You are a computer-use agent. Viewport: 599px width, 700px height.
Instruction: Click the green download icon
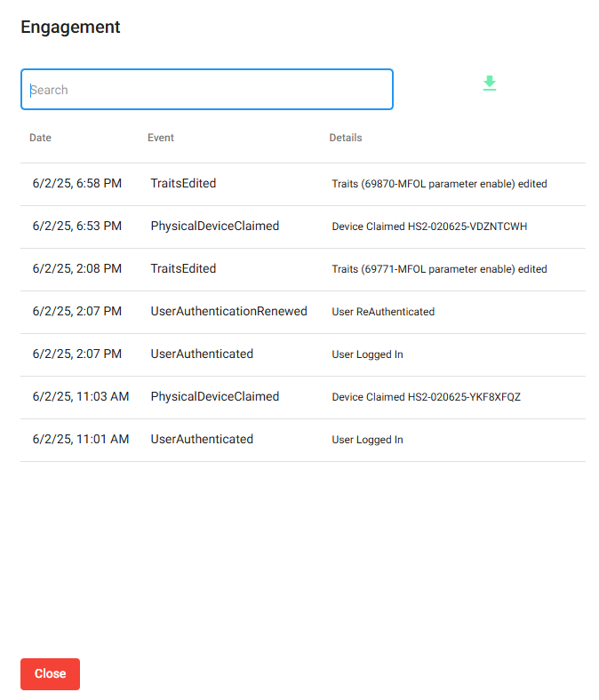click(x=490, y=84)
